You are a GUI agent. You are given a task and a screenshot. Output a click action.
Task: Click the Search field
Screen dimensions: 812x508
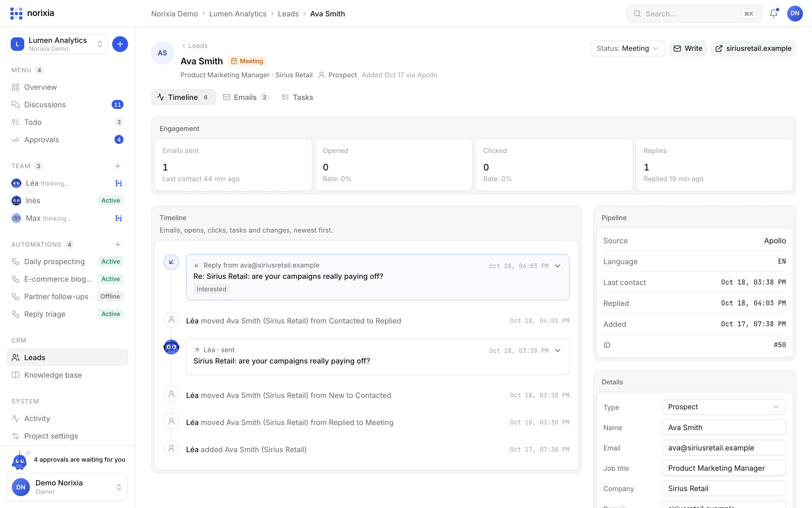[x=694, y=14]
